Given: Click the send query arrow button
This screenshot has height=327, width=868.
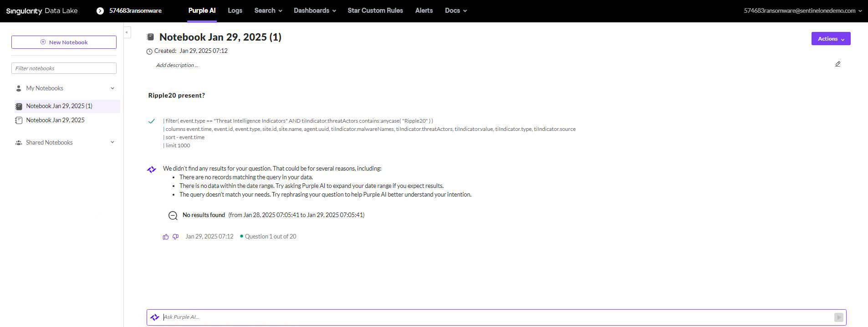Looking at the screenshot, I should (x=838, y=317).
